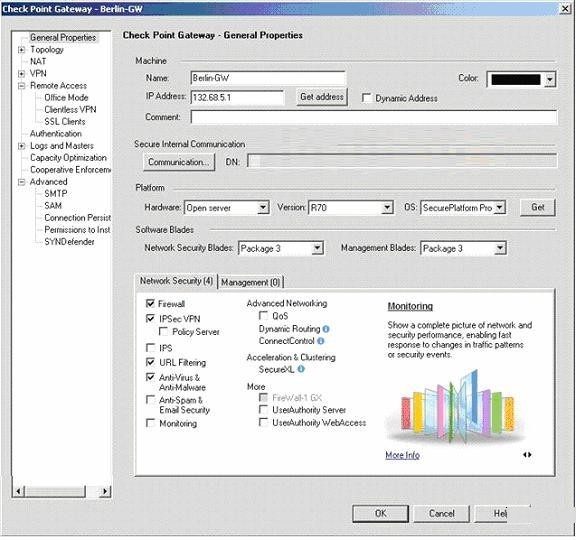The image size is (576, 540).
Task: Click the black Color swatch
Action: (x=516, y=79)
